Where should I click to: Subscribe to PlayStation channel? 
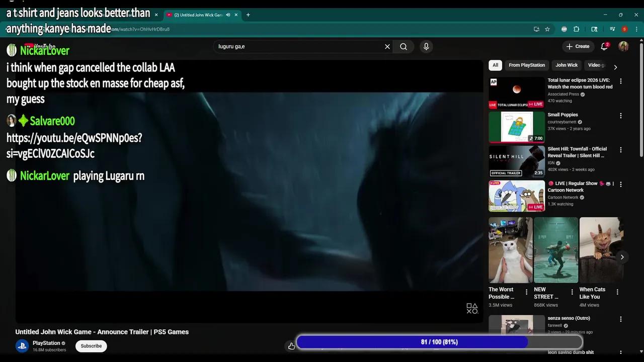pos(91,346)
